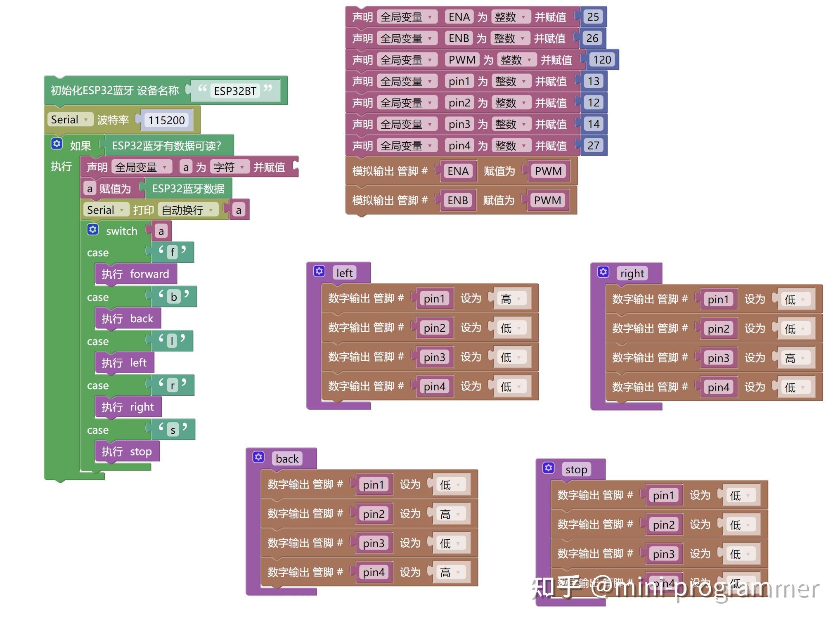Select the 执行 right call block
Image resolution: width=840 pixels, height=626 pixels.
128,407
